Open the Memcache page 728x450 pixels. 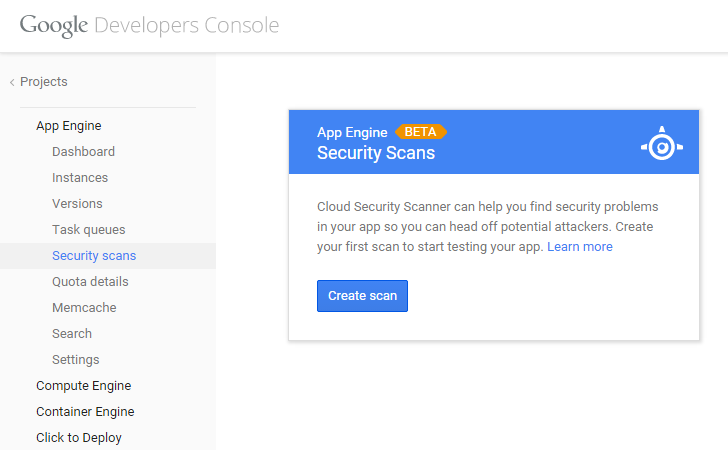coord(84,308)
